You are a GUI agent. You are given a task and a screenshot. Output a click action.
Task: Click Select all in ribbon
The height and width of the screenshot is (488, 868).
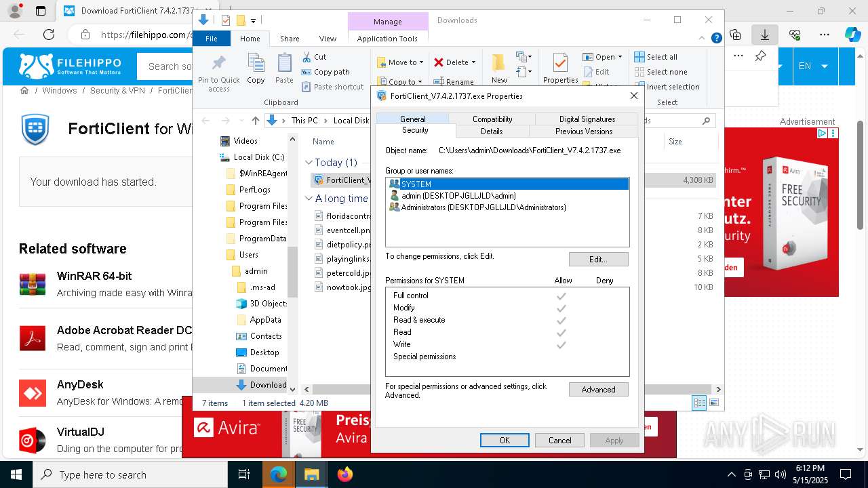pyautogui.click(x=656, y=57)
